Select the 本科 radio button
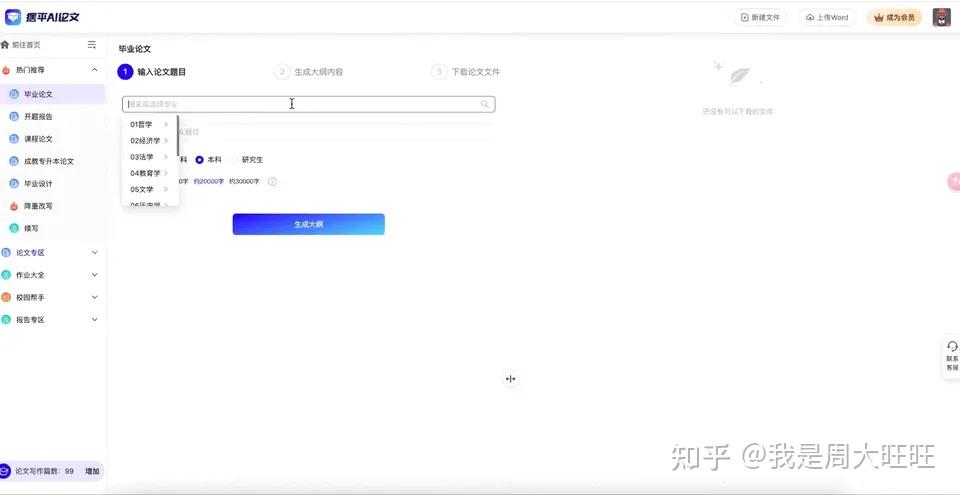Viewport: 960px width, 495px height. point(200,160)
